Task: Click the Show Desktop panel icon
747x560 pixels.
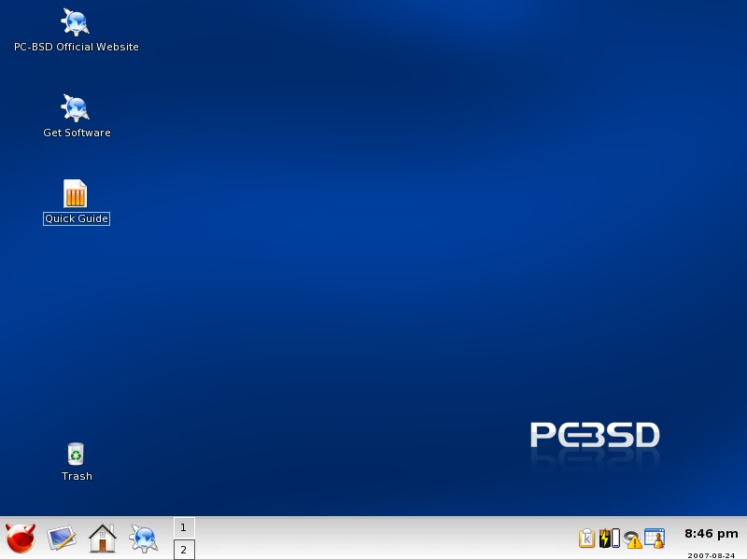Action: pos(62,539)
